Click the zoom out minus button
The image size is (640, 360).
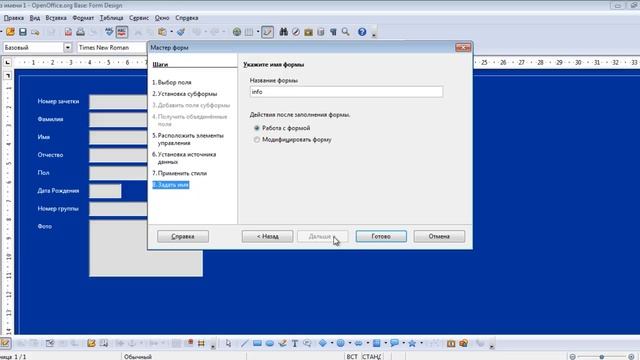point(572,357)
